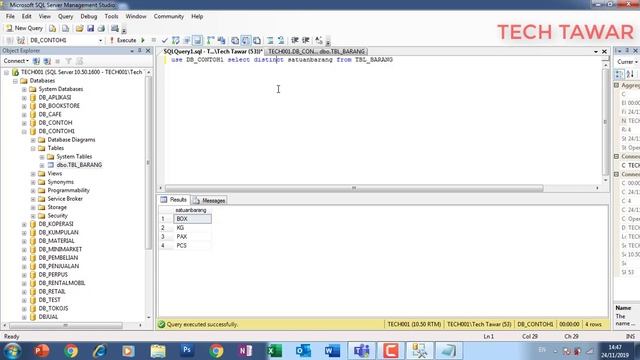Screen dimensions: 640x360
Task: Click the PAK result cell
Action: pos(192,237)
